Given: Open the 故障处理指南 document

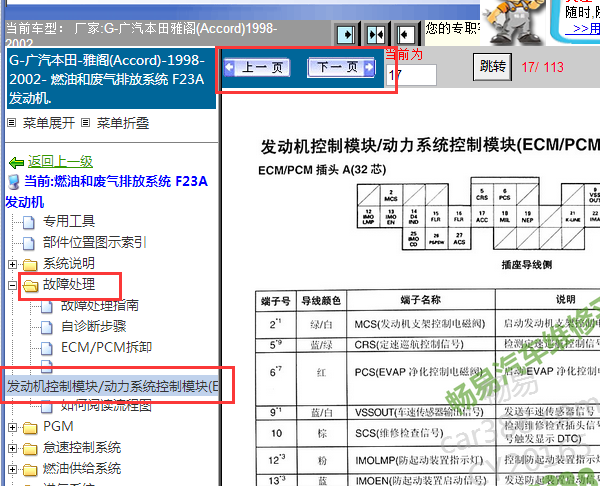Looking at the screenshot, I should point(100,305).
